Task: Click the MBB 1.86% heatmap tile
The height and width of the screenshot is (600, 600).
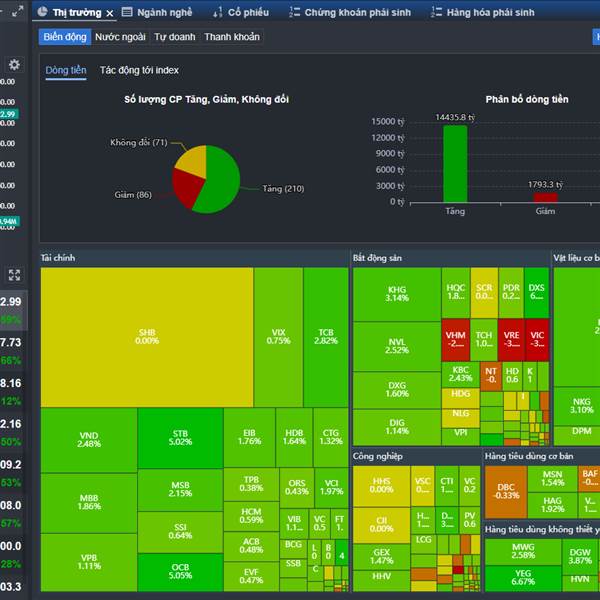Action: [x=89, y=503]
